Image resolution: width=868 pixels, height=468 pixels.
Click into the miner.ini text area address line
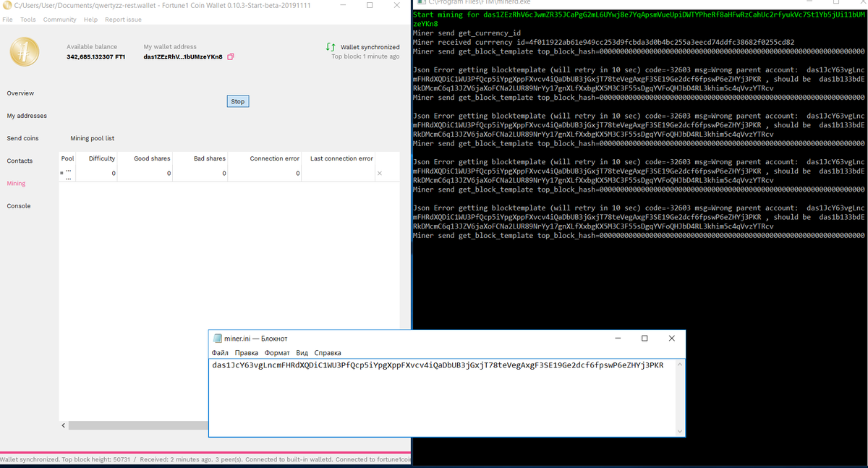[438, 365]
